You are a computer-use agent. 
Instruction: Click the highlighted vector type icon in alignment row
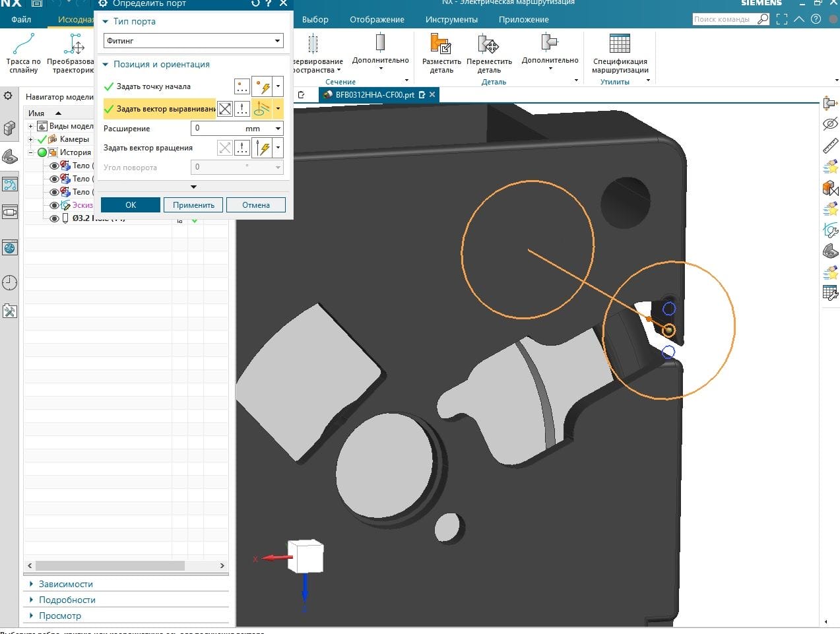point(263,109)
